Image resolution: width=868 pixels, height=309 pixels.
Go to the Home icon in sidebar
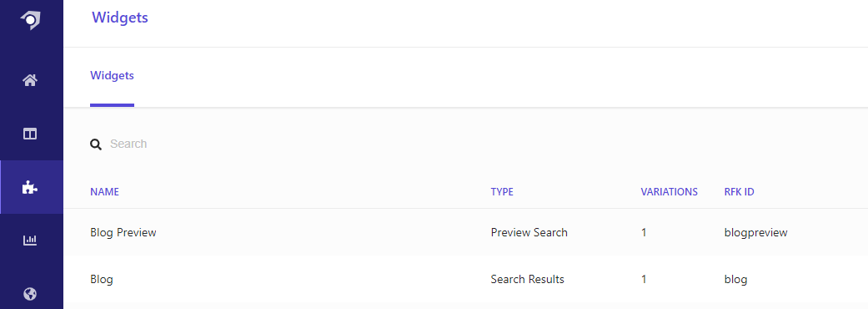30,80
